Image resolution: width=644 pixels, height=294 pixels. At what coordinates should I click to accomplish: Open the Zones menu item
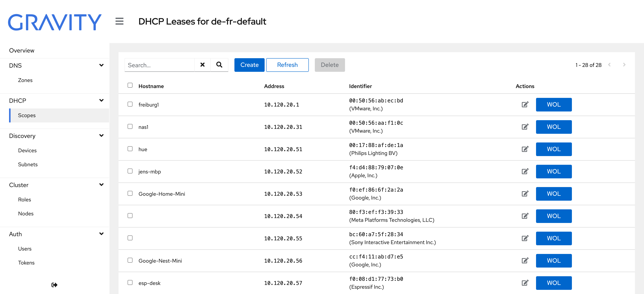tap(25, 80)
